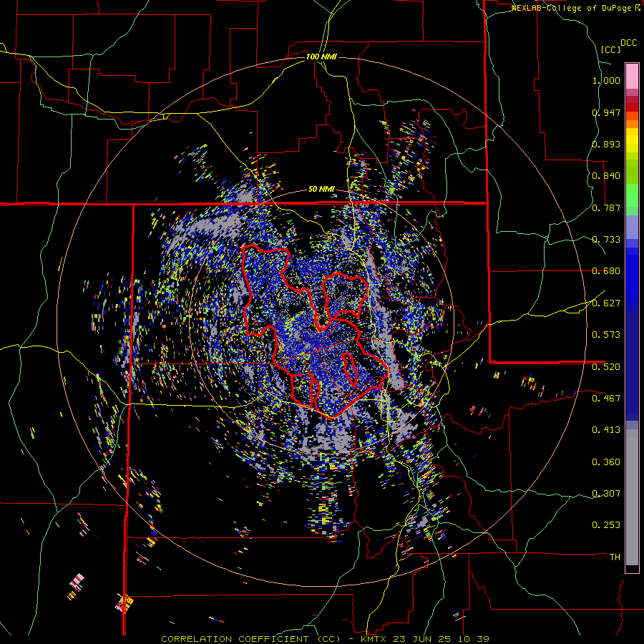Select the 0.520 legend value

[606, 367]
